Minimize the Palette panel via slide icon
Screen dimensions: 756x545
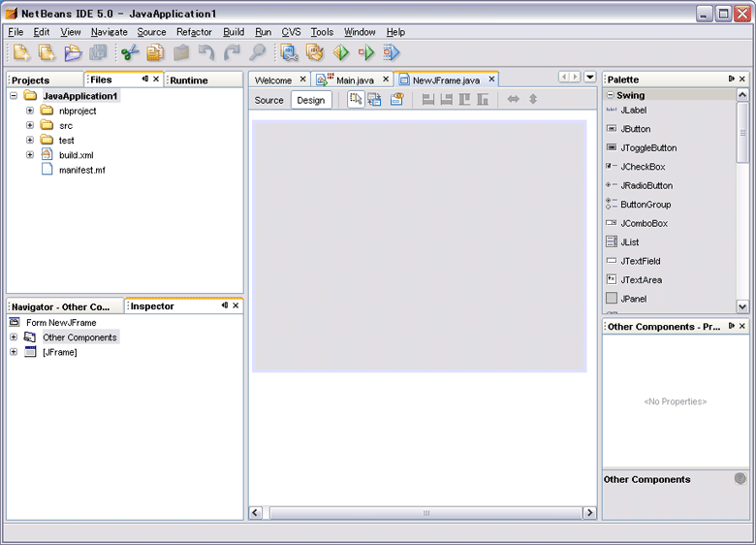[x=732, y=79]
